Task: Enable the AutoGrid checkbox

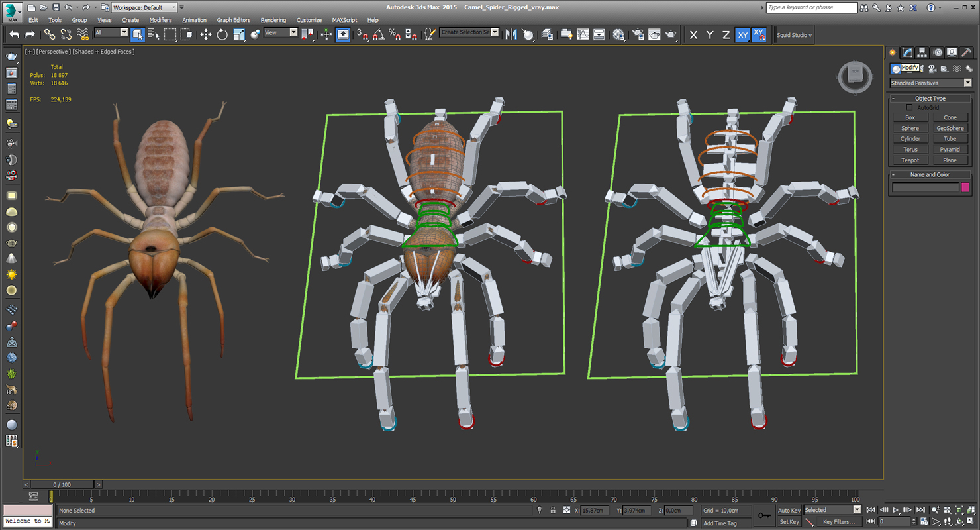Action: click(x=909, y=107)
